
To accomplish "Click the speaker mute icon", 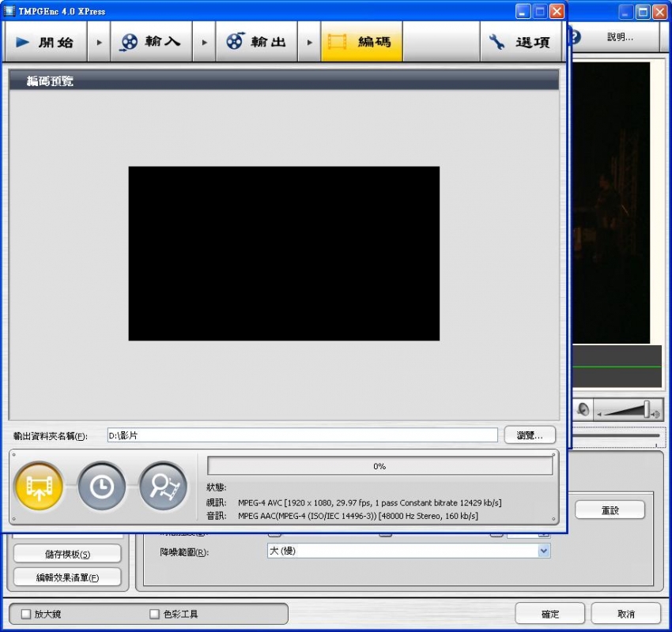I will (x=583, y=409).
